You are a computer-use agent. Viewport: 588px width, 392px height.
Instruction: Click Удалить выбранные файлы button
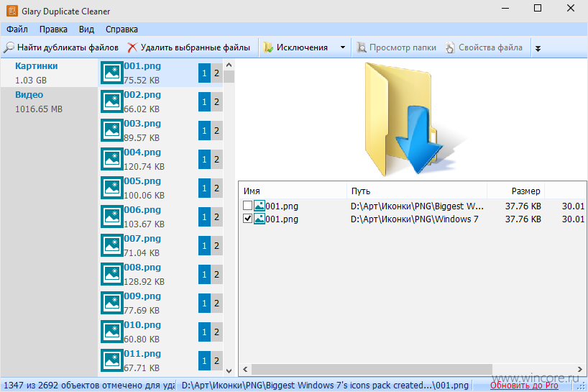coord(189,47)
